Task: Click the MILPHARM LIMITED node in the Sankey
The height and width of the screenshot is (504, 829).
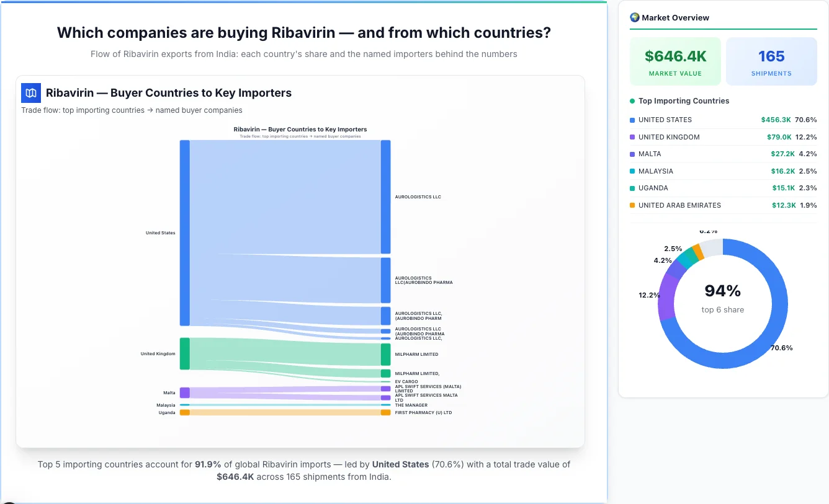Action: (x=385, y=354)
